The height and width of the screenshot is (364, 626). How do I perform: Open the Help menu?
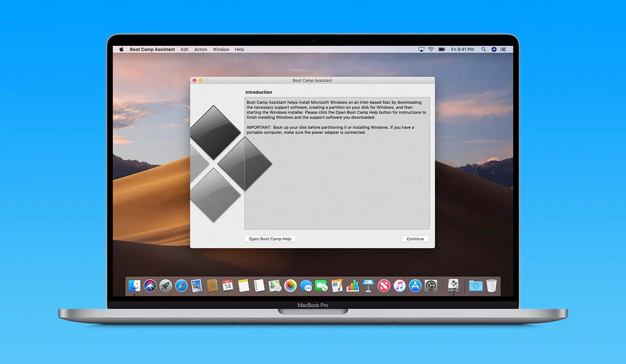[240, 50]
